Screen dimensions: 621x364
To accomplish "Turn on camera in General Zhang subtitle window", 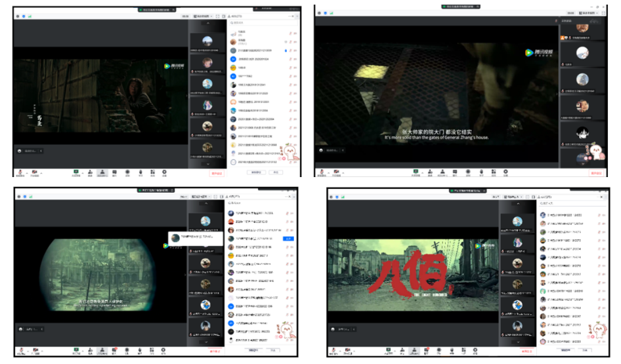I will (336, 172).
